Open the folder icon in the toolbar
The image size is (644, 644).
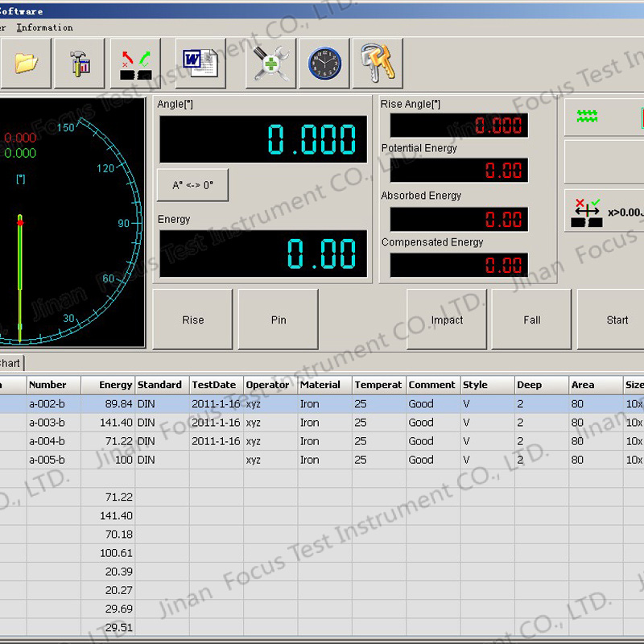click(x=25, y=64)
